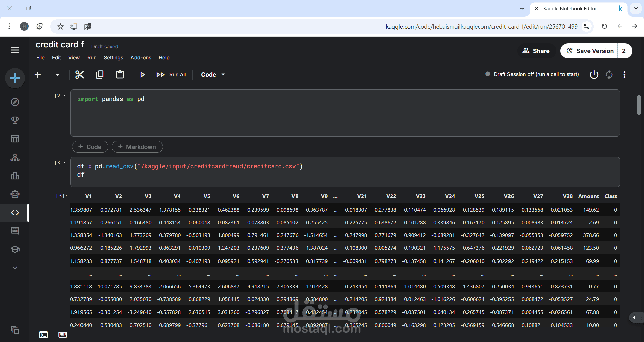The height and width of the screenshot is (342, 644).
Task: Open the console terminal icon at bottom
Action: tap(44, 335)
